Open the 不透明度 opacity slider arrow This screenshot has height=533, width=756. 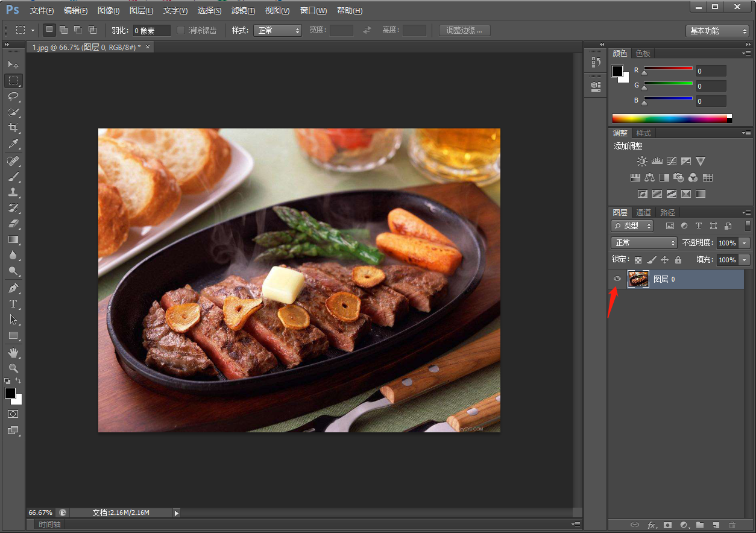pos(745,242)
